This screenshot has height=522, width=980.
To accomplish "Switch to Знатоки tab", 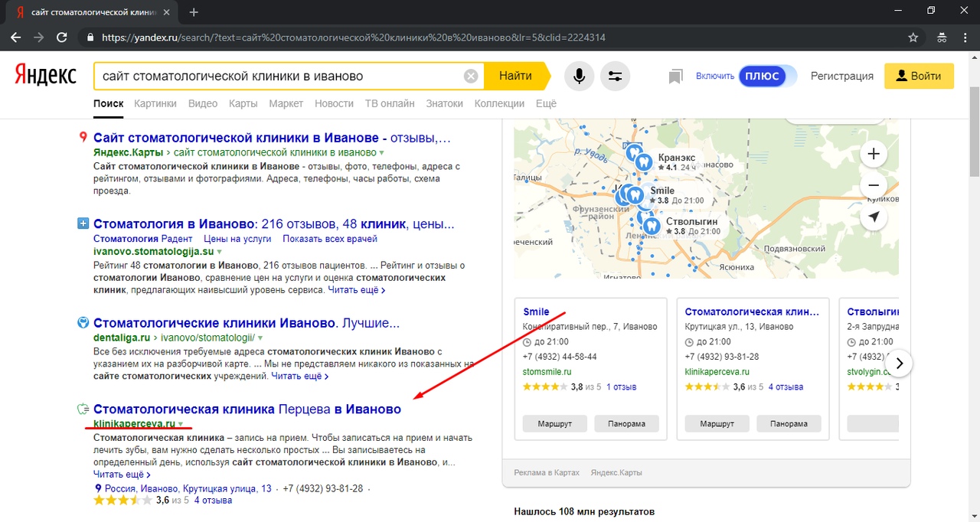I will click(445, 103).
